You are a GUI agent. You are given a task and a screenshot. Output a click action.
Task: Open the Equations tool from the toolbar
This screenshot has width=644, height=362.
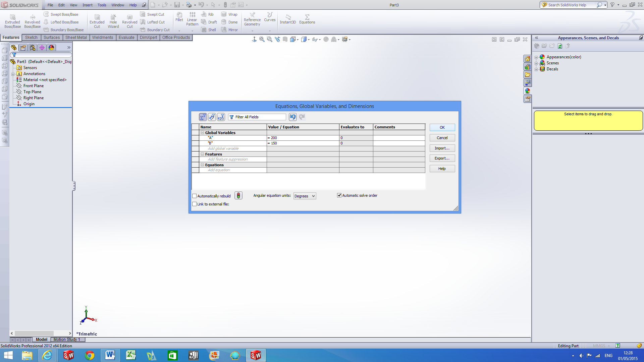click(307, 19)
